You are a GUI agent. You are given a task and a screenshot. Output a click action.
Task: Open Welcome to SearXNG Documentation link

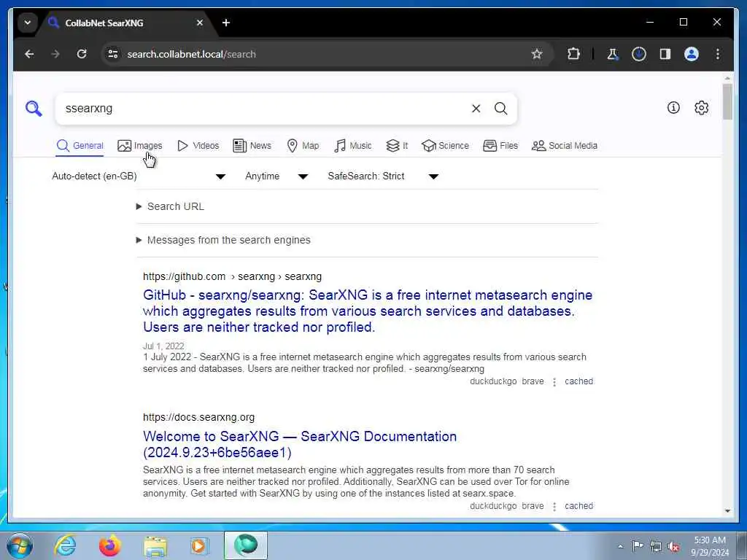tap(300, 444)
